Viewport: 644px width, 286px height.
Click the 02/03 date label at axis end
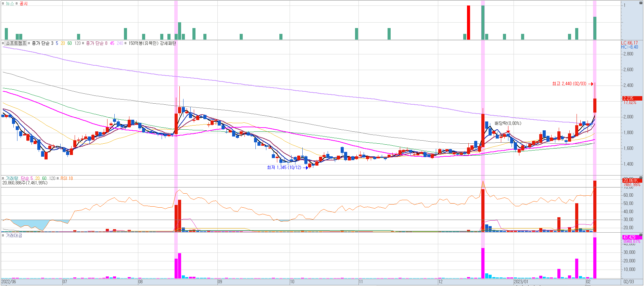click(x=629, y=282)
